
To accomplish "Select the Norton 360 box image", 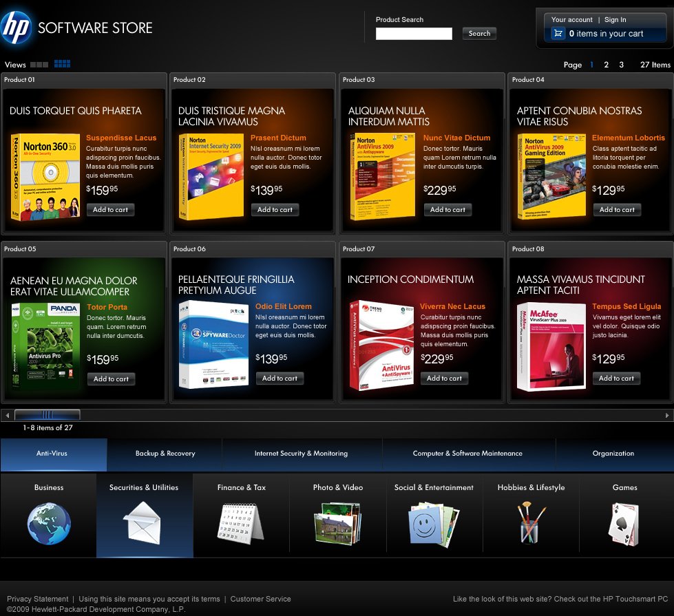I will [x=45, y=177].
